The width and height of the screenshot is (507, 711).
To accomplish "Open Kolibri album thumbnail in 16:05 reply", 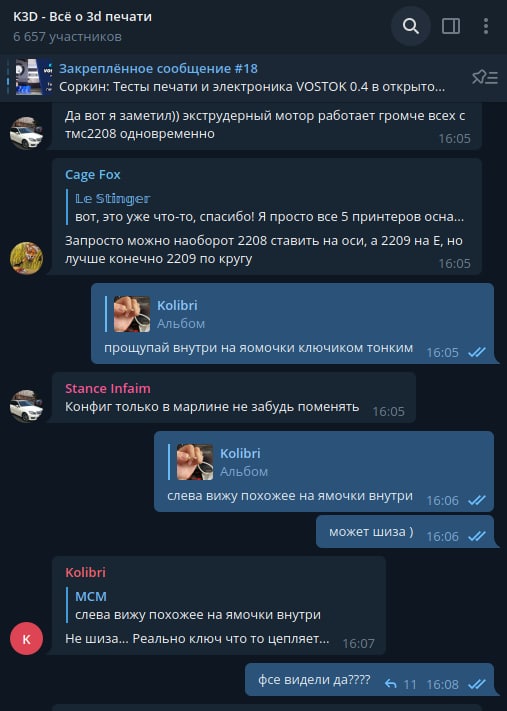I will pos(132,314).
